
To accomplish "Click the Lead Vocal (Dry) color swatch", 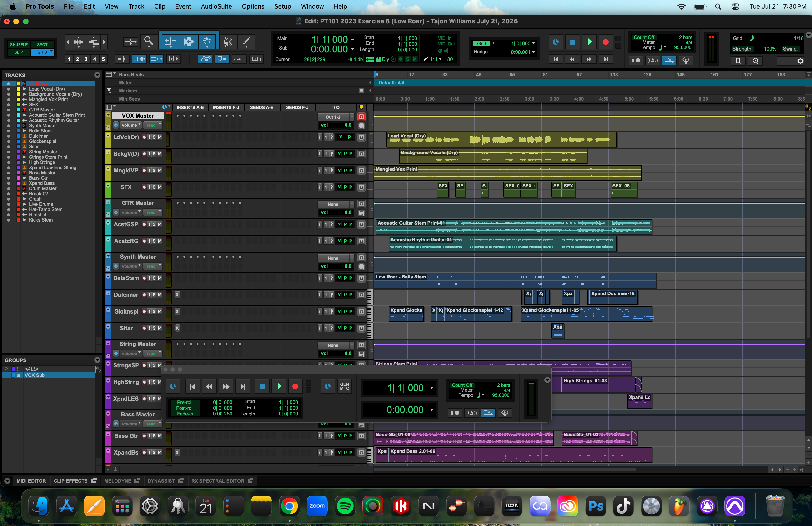I will pyautogui.click(x=18, y=89).
